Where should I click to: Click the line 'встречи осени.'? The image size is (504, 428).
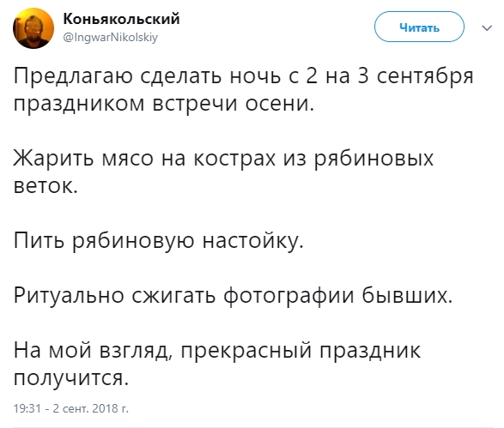click(x=233, y=105)
